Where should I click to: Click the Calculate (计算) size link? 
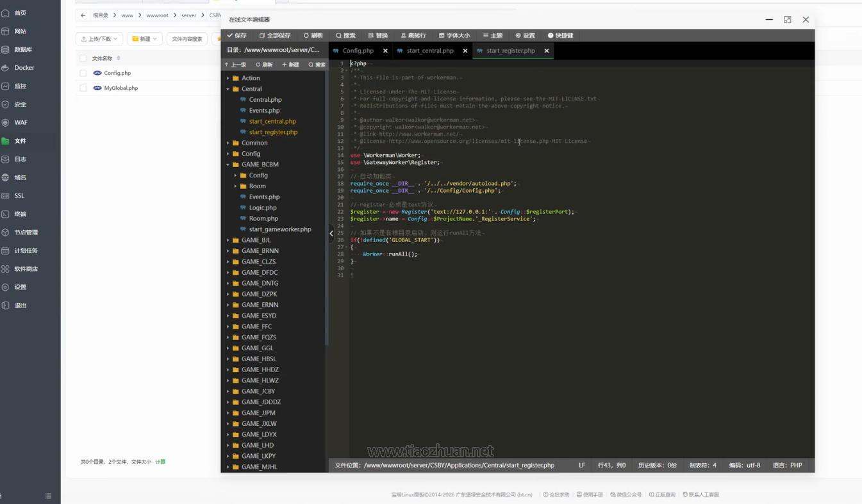[x=160, y=462]
